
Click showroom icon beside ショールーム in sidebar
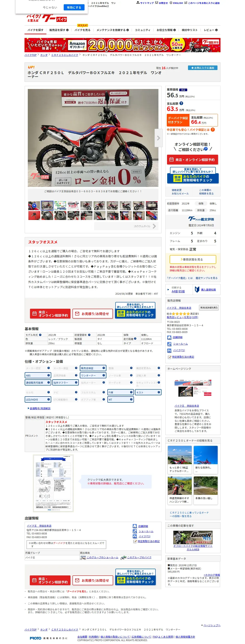click(169, 344)
